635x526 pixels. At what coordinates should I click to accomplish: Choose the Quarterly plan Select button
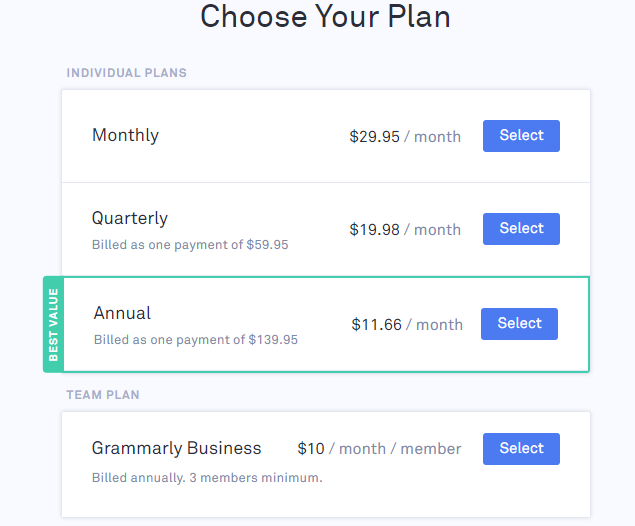pyautogui.click(x=521, y=229)
